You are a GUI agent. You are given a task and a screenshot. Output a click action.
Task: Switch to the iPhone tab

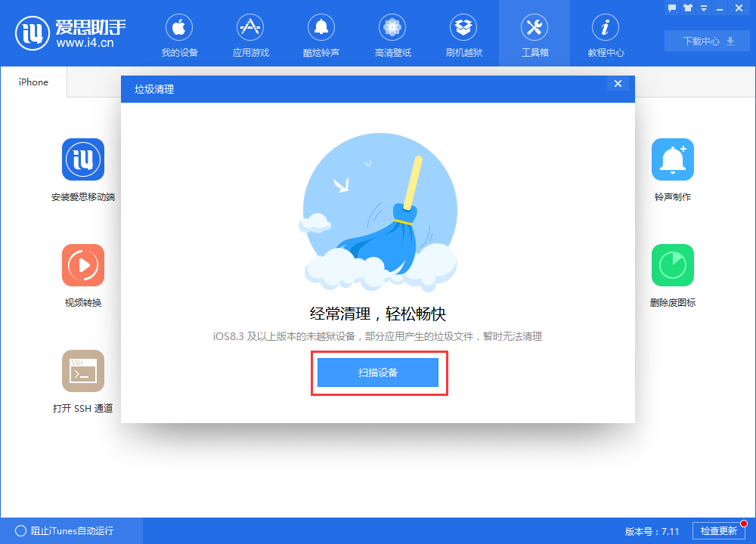coord(33,82)
